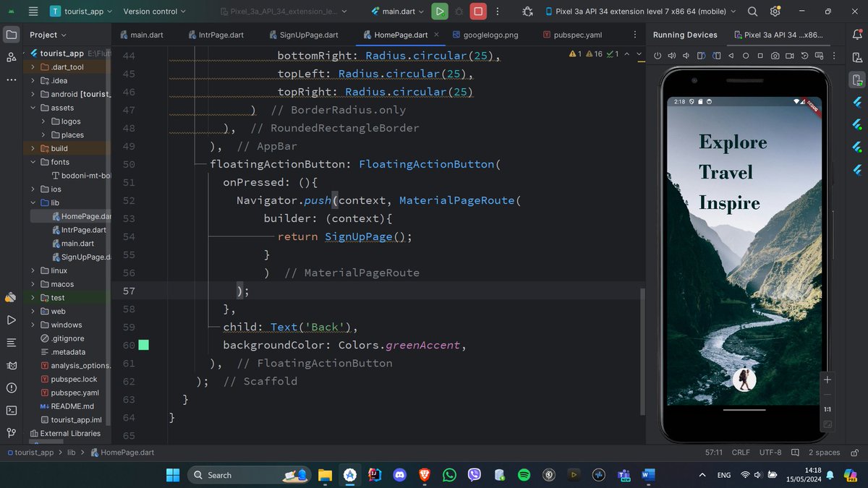Select Pixel 3a API 34 device tab
The width and height of the screenshot is (868, 488).
tap(778, 35)
